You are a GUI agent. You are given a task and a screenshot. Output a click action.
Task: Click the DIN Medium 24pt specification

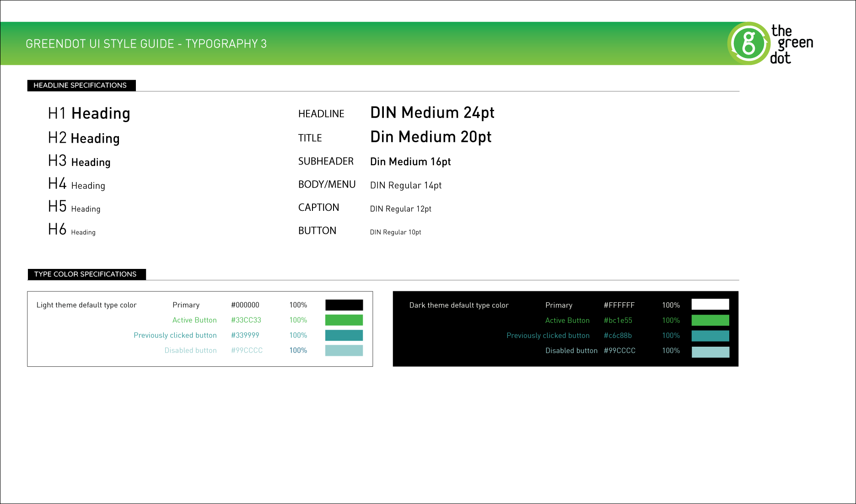432,113
